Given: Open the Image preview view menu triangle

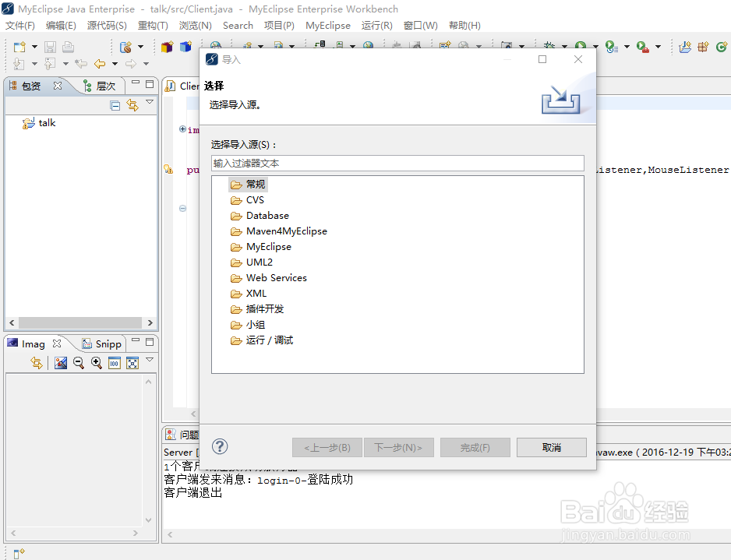Looking at the screenshot, I should 150,360.
